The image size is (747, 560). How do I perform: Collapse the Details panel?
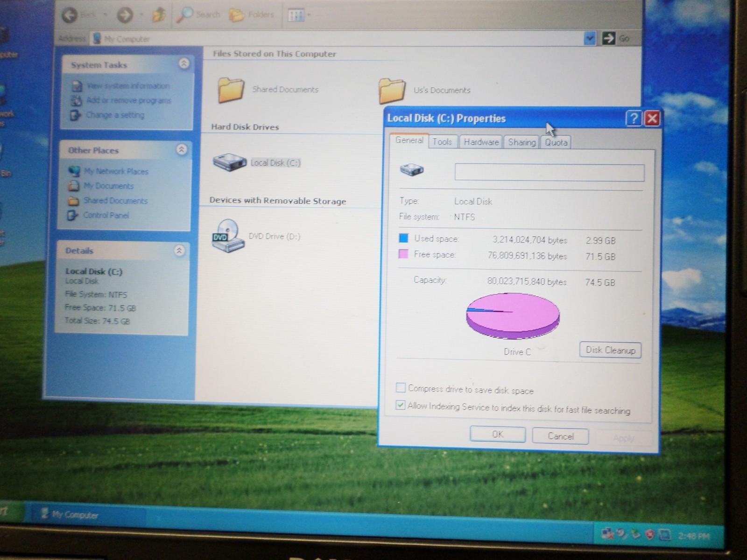(x=179, y=251)
